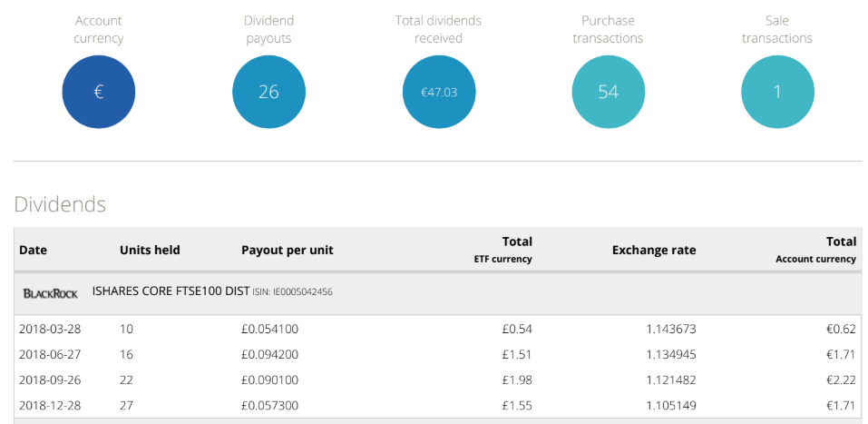Open the Purchase transactions circle showing 54
Viewport: 868px width, 424px height.
coord(608,92)
